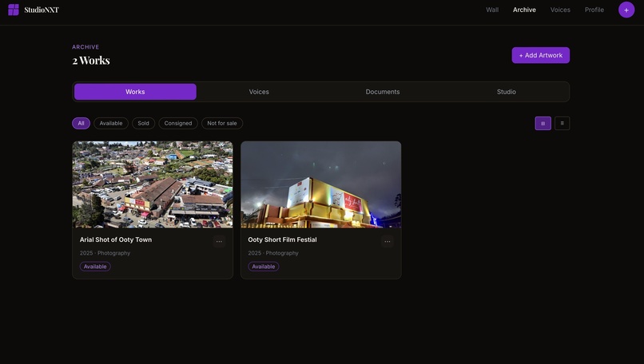Click the 2 Works heading

(x=91, y=61)
